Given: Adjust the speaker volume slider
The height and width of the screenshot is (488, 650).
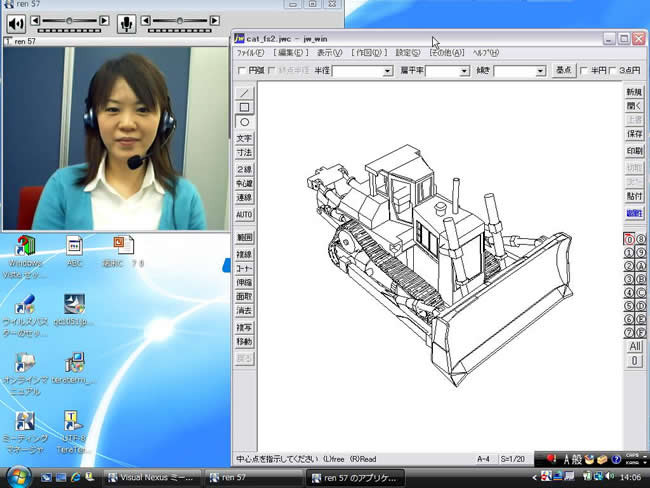Looking at the screenshot, I should [70, 20].
